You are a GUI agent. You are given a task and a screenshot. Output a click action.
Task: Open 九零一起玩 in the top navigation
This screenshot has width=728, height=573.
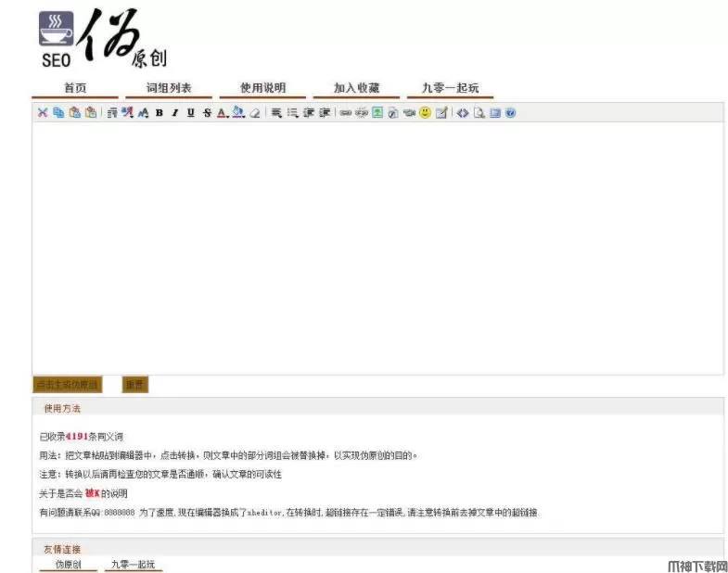point(450,88)
